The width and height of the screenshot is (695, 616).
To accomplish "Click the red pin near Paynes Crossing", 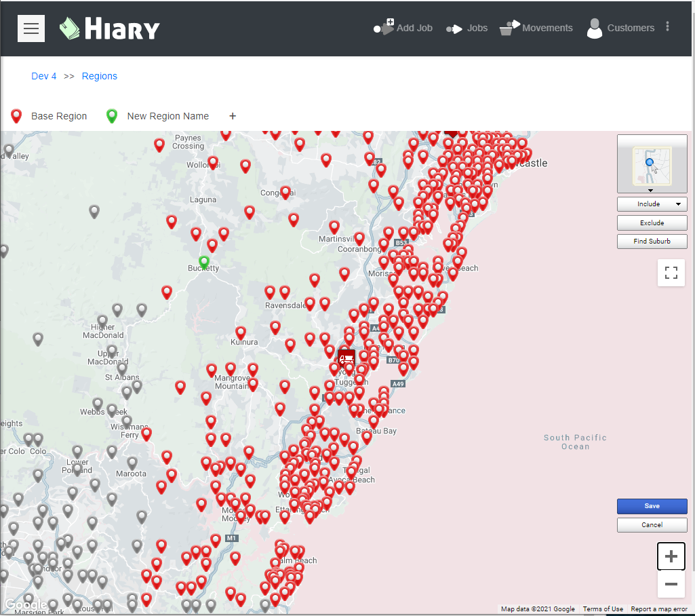I will coord(159,145).
